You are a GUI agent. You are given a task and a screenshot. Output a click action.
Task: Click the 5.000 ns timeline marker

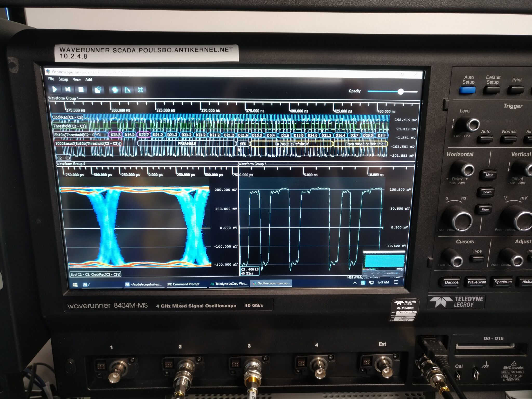(310, 175)
